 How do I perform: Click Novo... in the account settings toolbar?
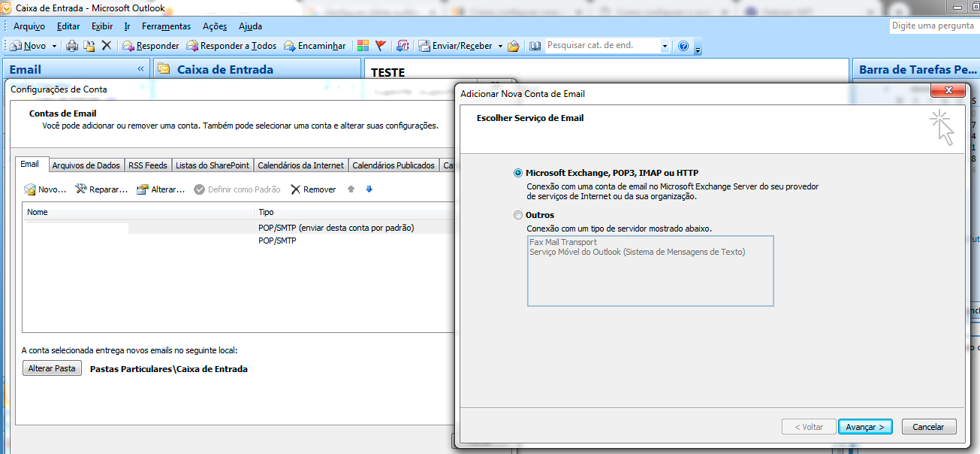point(45,189)
